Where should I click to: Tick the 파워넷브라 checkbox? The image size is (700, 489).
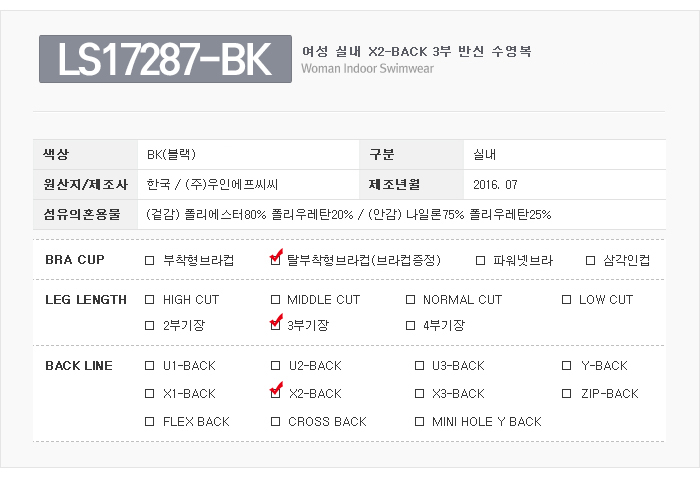point(481,261)
